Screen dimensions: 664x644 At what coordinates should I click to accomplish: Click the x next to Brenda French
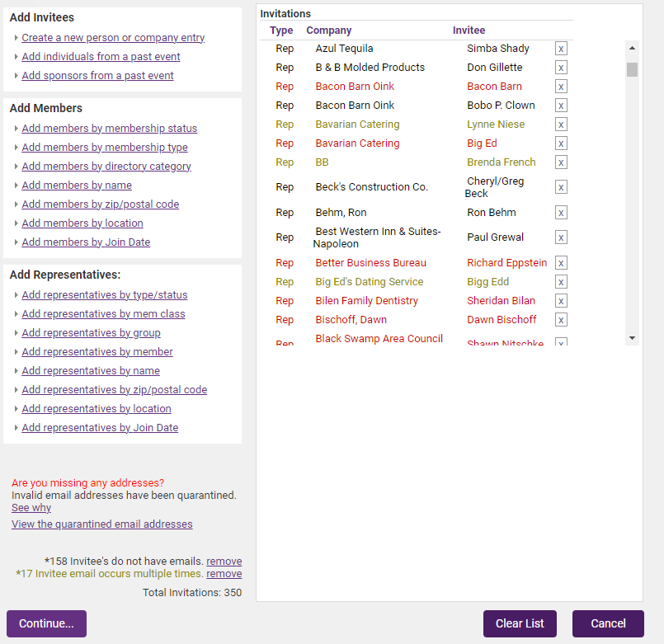(561, 162)
